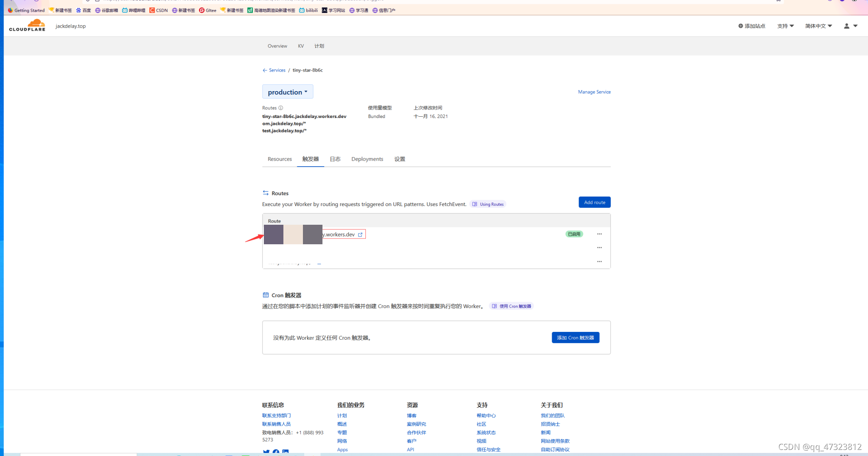868x456 pixels.
Task: Open more options for the last route row
Action: pyautogui.click(x=599, y=262)
